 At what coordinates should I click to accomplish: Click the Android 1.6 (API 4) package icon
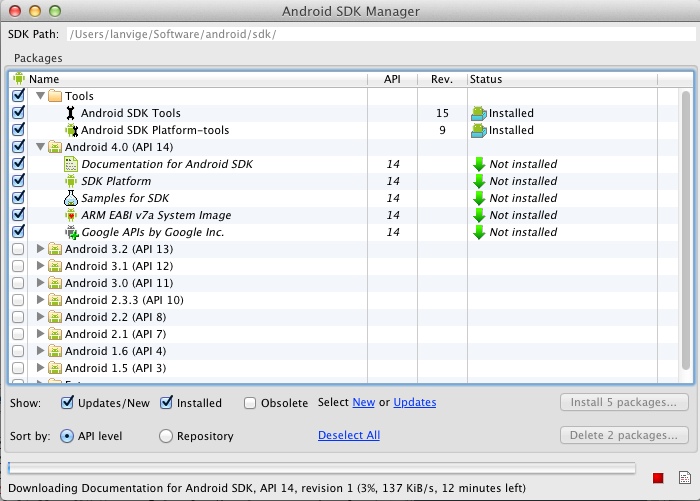point(54,351)
